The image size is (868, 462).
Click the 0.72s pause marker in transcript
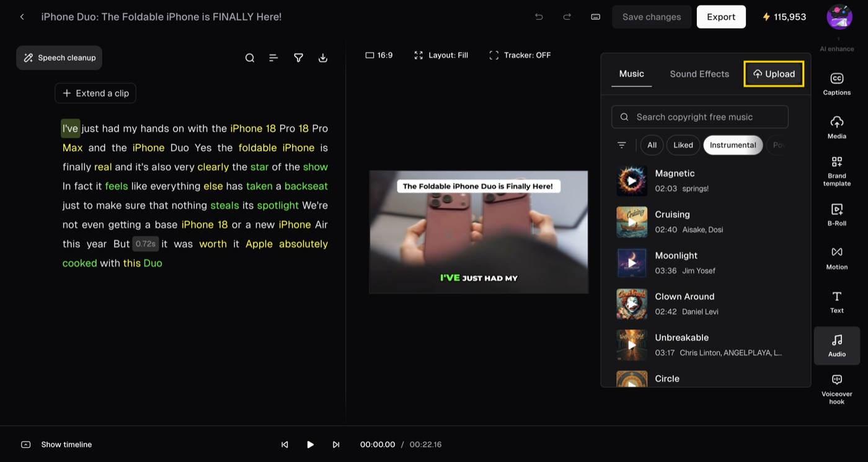146,244
